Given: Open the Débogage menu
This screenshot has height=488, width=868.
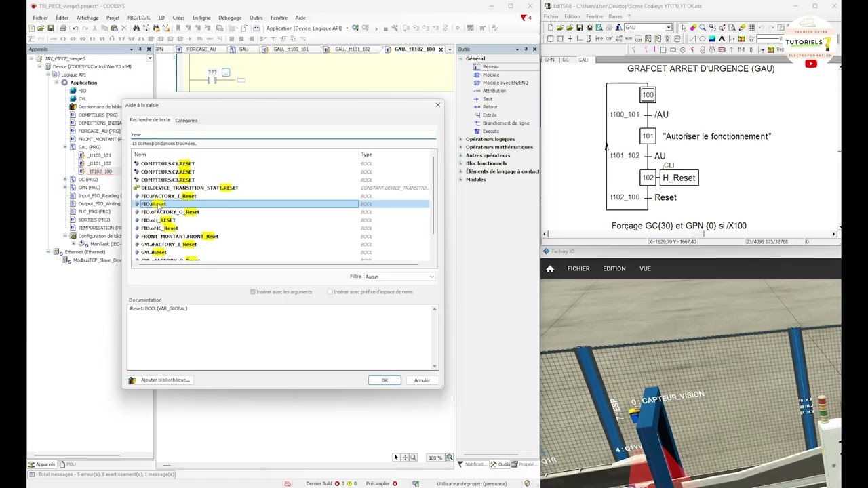Looking at the screenshot, I should pos(230,18).
